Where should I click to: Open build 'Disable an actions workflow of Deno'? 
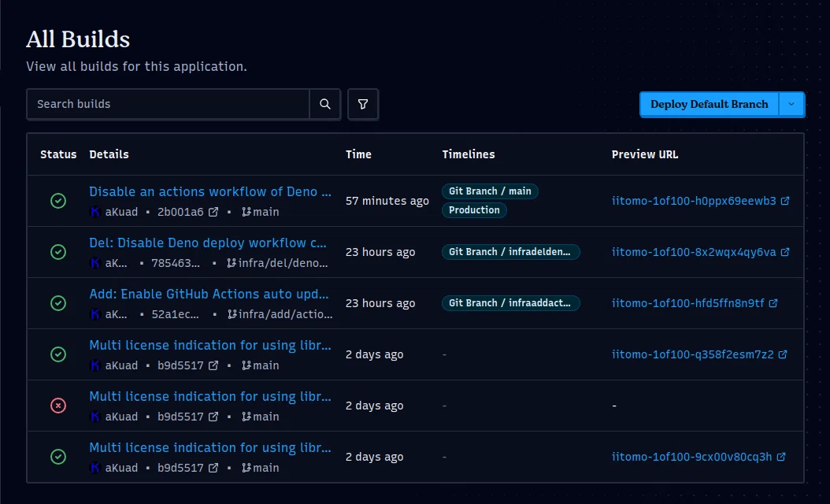(x=210, y=191)
